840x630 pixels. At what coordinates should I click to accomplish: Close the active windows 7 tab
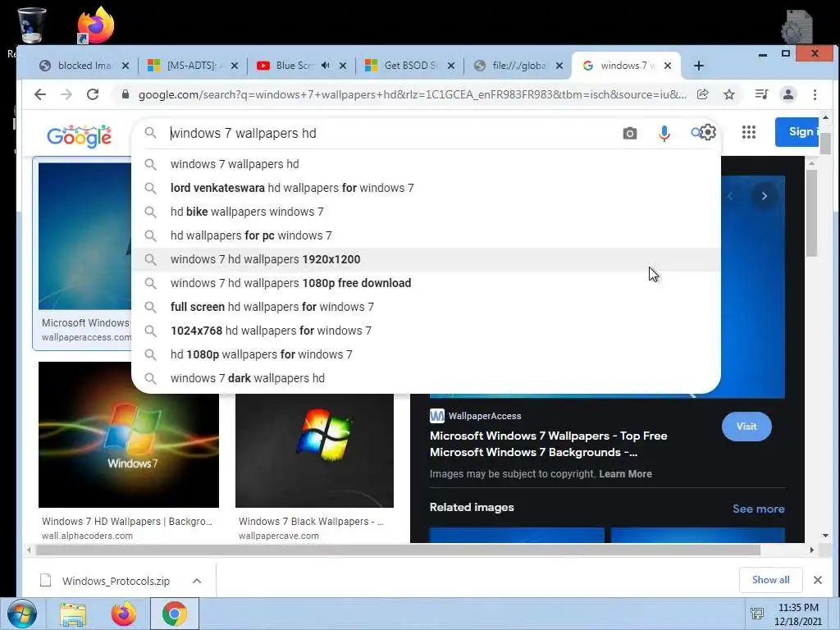point(668,66)
